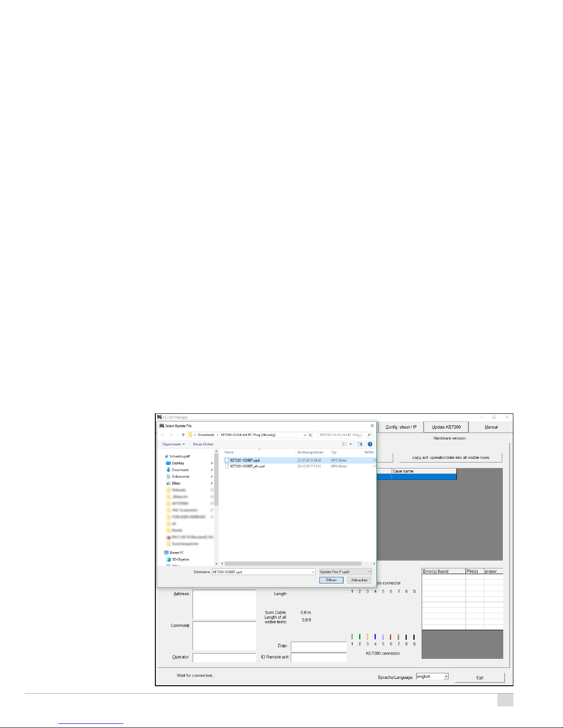Click the Comment text box
The height and width of the screenshot is (728, 563).
tap(224, 636)
